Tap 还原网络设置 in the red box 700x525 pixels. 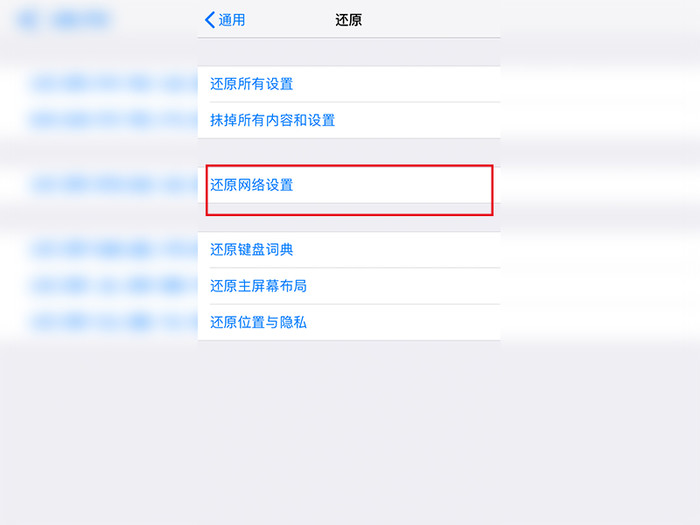click(x=251, y=185)
